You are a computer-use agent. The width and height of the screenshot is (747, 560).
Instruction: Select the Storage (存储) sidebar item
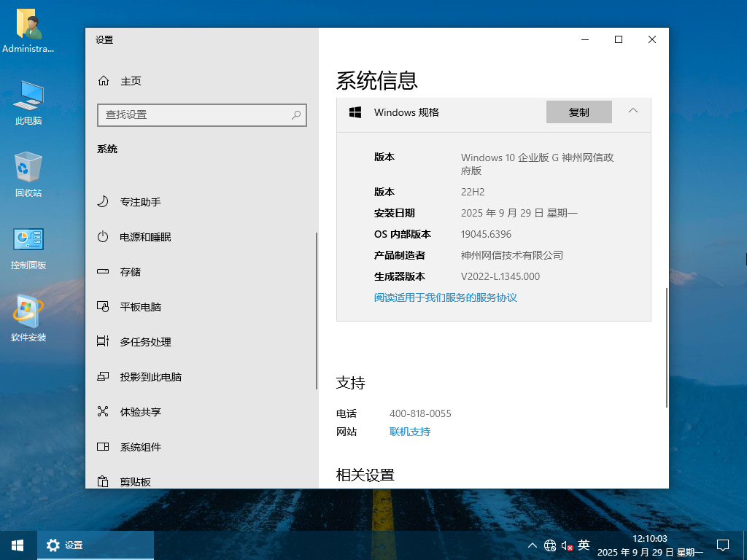(x=130, y=272)
